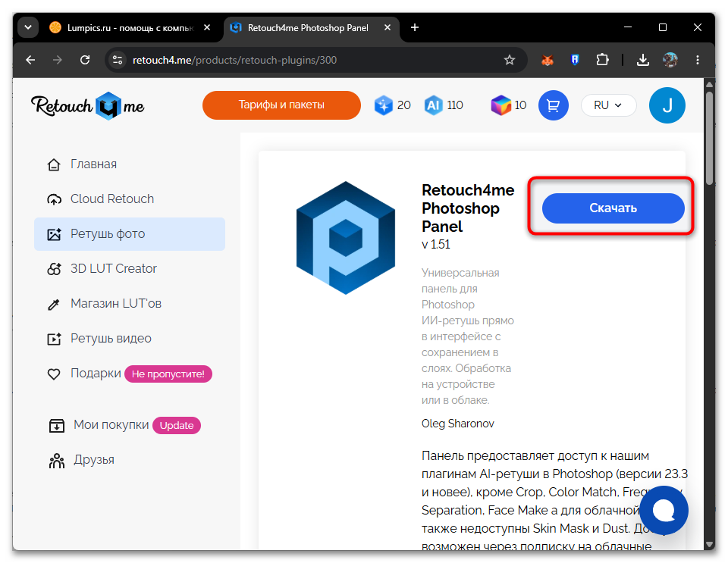Close the Lumpics.ru tab

point(207,28)
